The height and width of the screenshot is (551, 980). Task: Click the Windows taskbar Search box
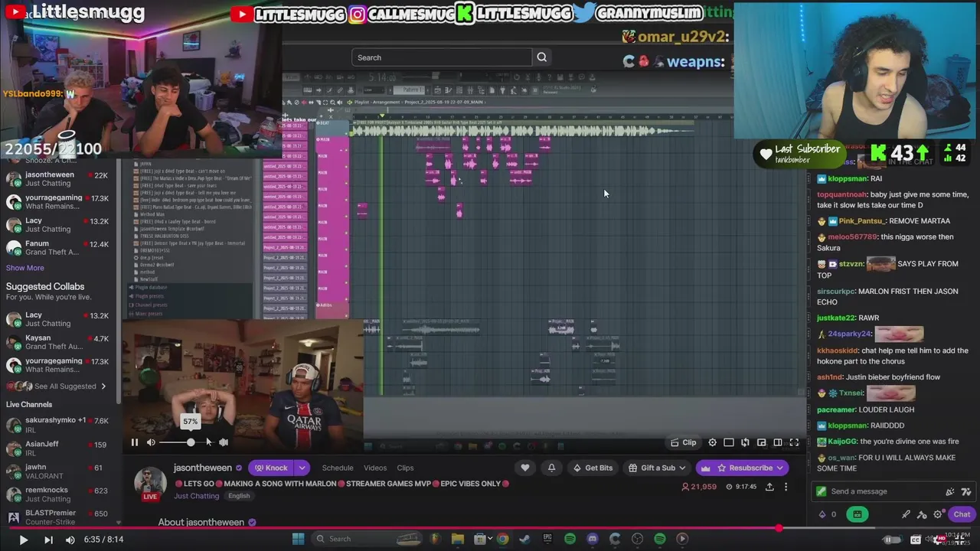pyautogui.click(x=366, y=539)
